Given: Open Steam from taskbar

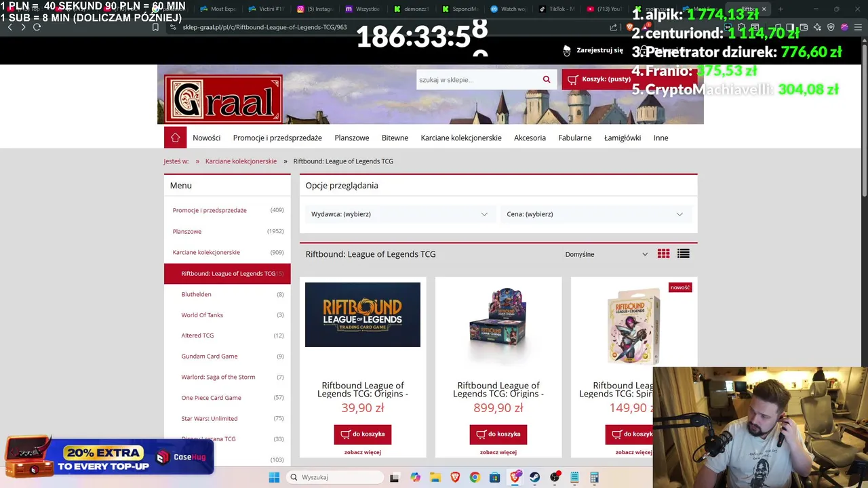Looking at the screenshot, I should click(535, 477).
